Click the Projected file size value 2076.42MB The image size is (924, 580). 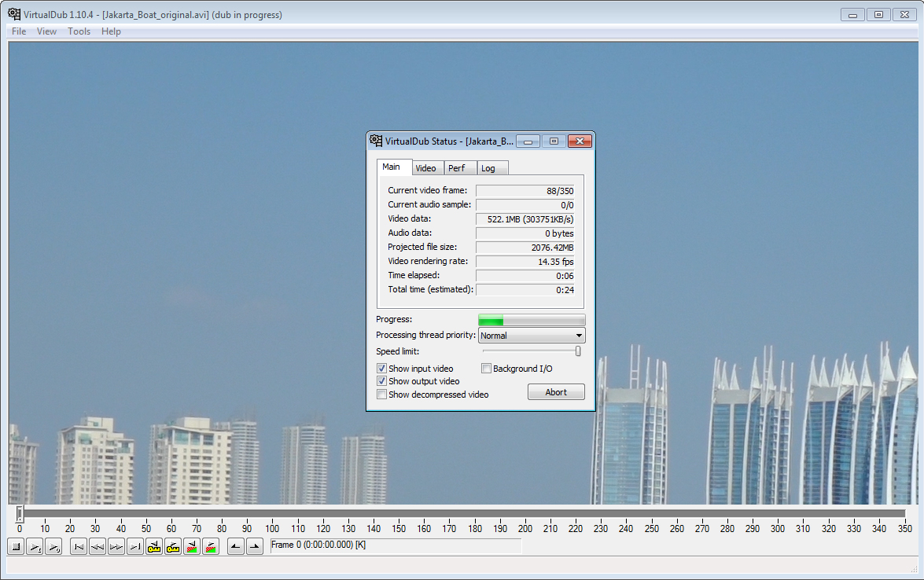click(x=525, y=248)
